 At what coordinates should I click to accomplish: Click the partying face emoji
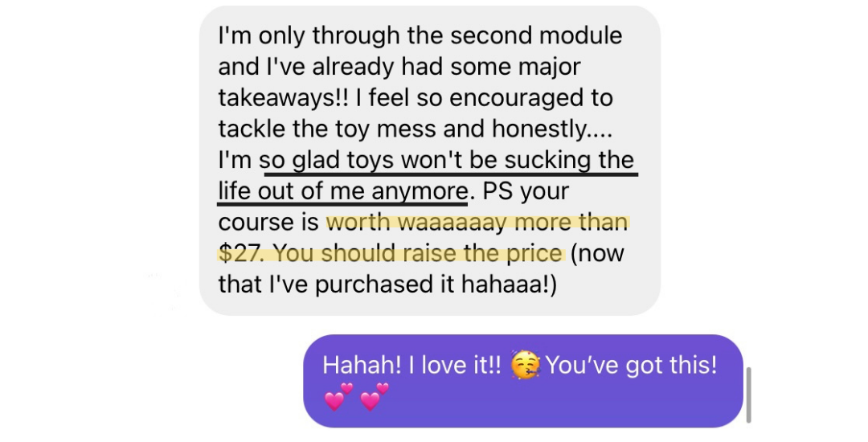click(x=525, y=365)
